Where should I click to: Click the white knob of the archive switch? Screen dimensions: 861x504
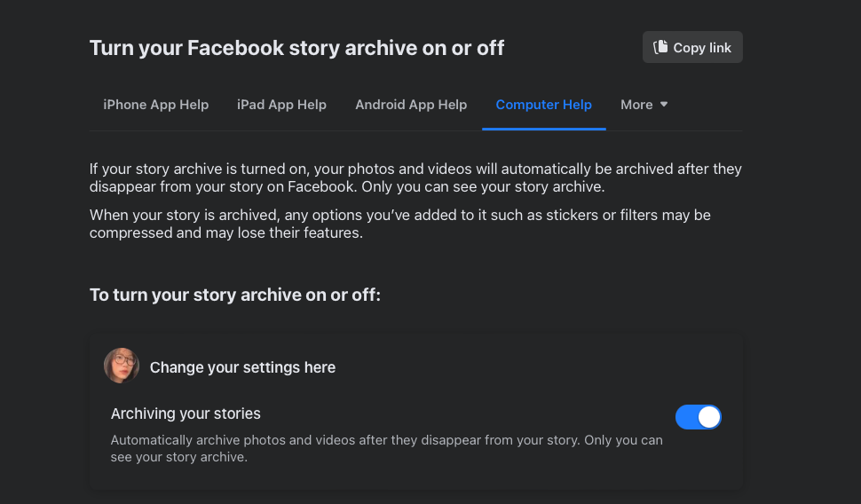(x=708, y=417)
